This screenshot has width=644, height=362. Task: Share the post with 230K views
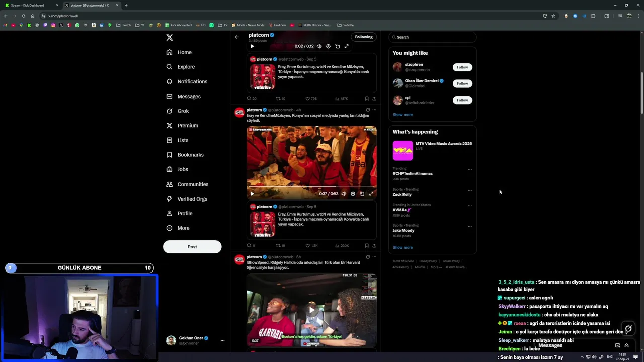point(374,246)
